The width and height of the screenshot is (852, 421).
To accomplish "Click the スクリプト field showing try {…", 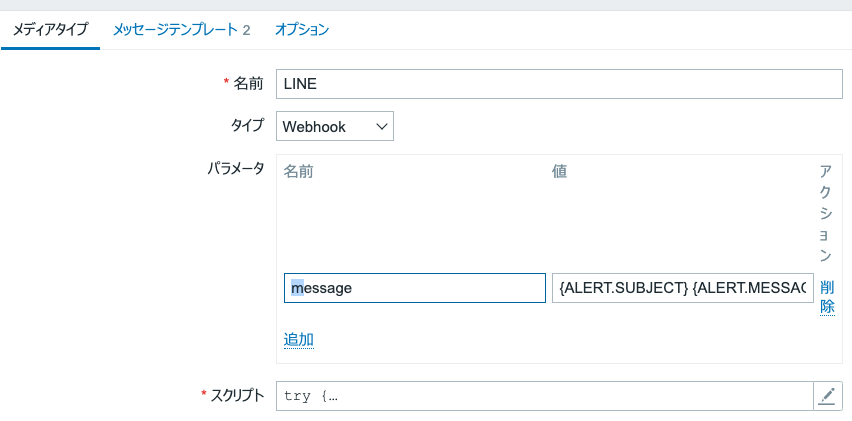I will (544, 396).
